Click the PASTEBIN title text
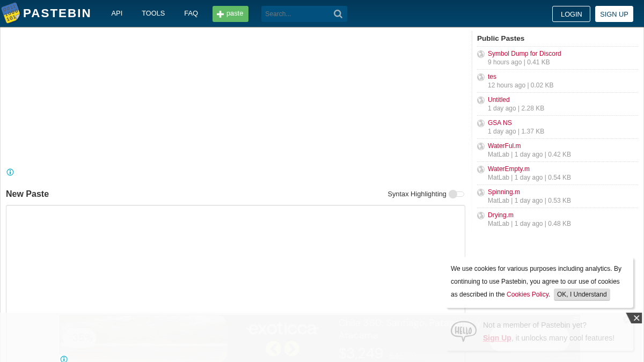Image resolution: width=644 pixels, height=362 pixels. [57, 13]
